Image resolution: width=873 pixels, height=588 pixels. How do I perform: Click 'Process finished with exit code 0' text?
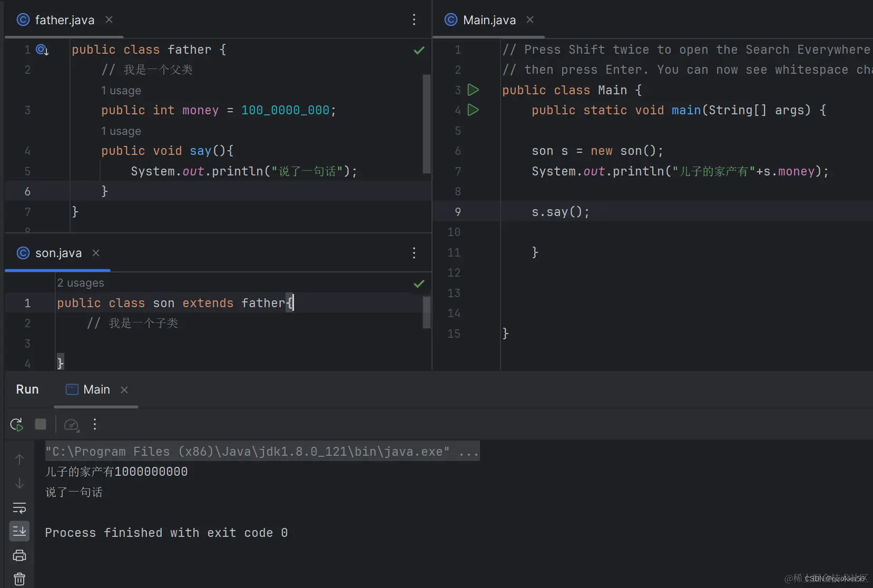pos(166,533)
